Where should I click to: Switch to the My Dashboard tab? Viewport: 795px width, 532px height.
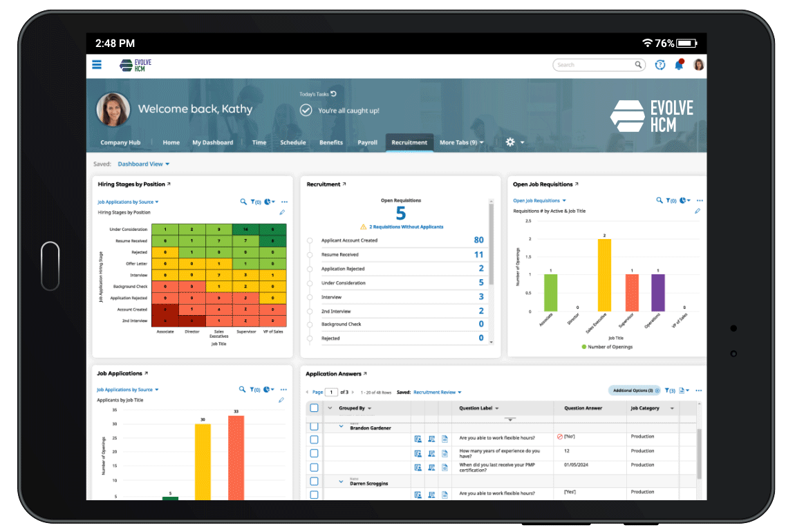coord(212,142)
